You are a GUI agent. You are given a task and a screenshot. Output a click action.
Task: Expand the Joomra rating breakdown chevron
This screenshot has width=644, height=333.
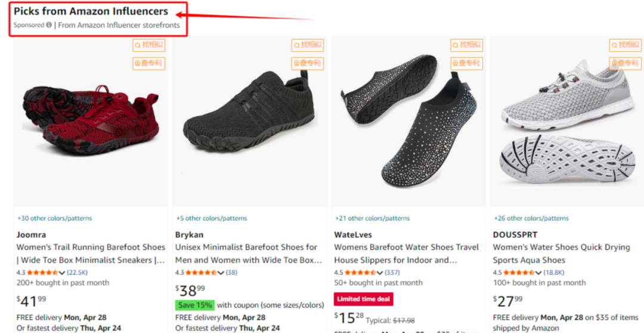pos(62,273)
